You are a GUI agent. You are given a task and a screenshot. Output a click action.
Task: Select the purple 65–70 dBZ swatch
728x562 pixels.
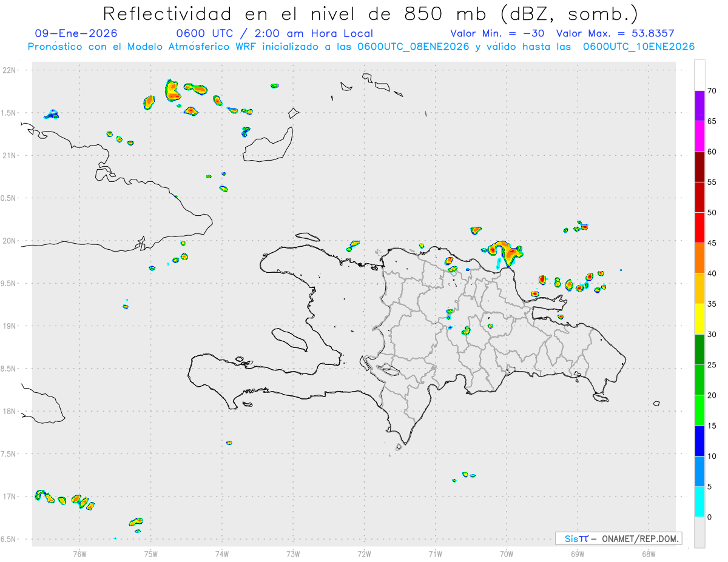point(699,106)
